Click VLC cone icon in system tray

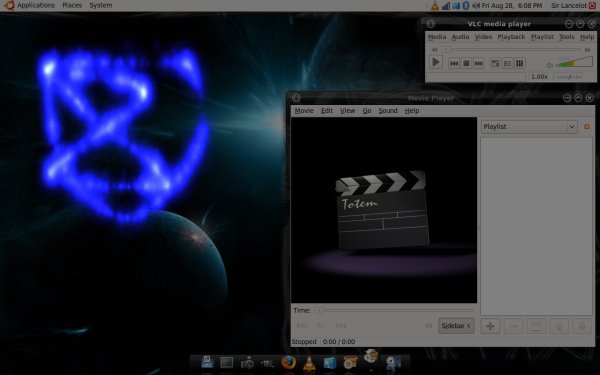pyautogui.click(x=435, y=5)
